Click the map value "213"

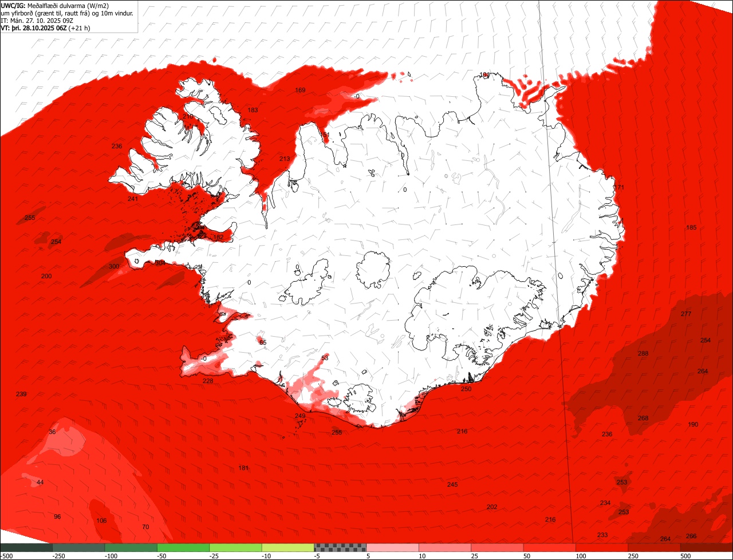[285, 159]
